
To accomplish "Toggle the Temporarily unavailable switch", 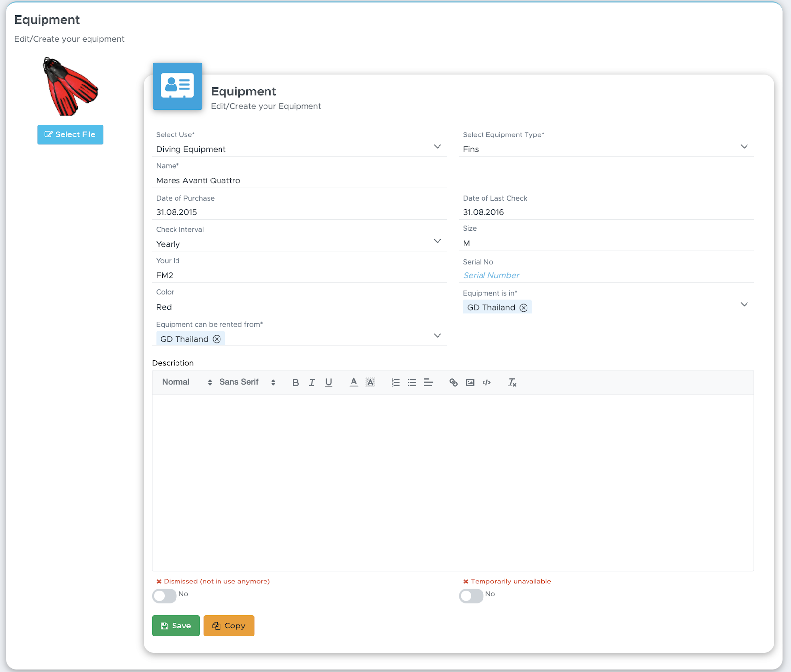I will [471, 596].
